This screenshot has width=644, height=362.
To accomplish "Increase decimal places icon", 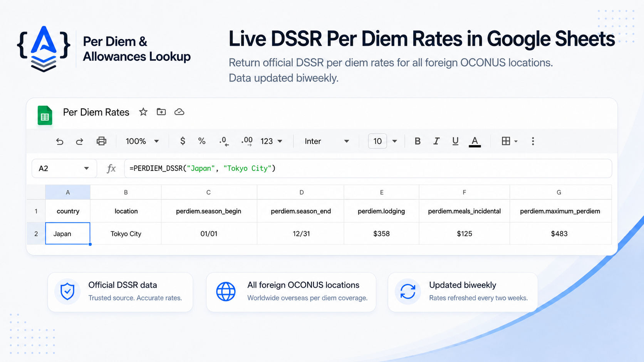I will [x=247, y=142].
